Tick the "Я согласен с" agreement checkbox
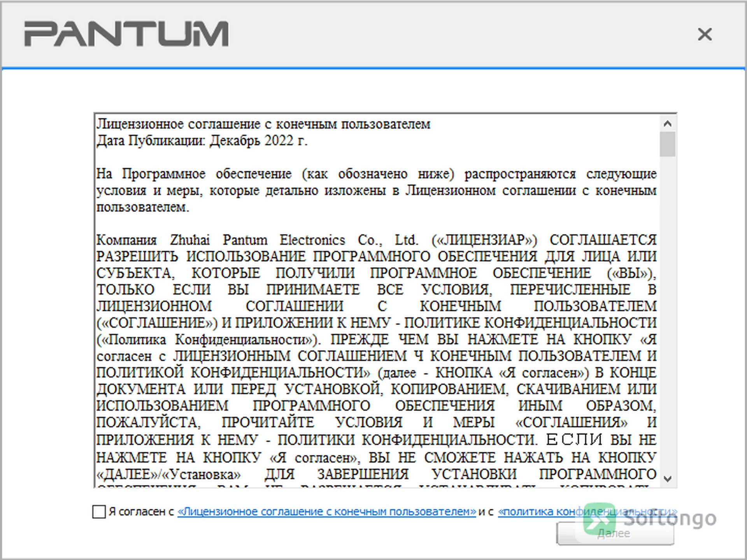This screenshot has height=560, width=747. [x=99, y=512]
